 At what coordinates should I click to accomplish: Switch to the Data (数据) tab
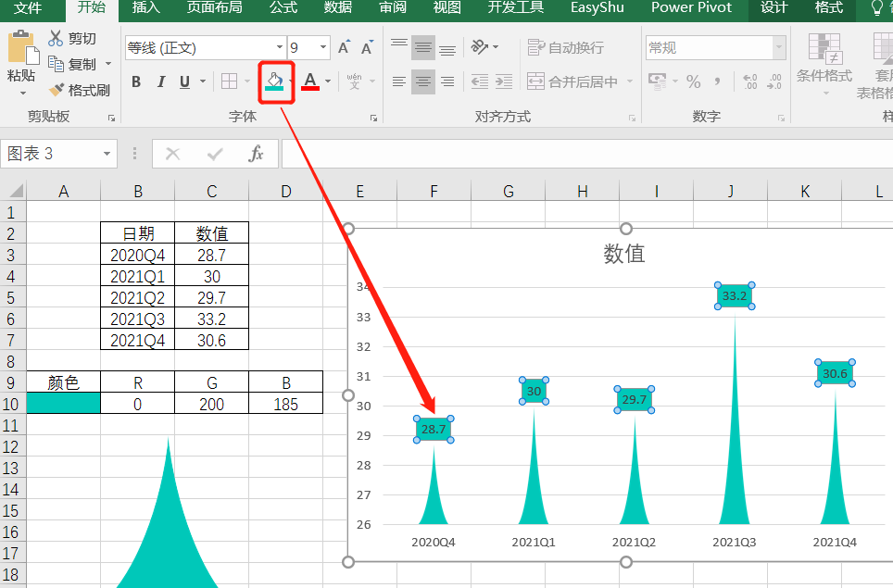338,7
